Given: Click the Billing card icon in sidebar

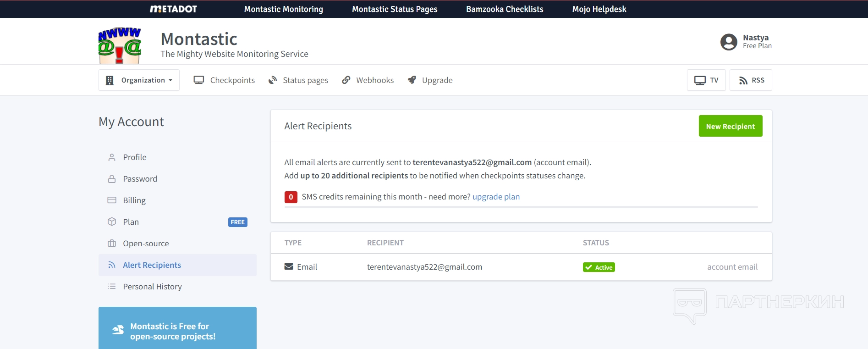Looking at the screenshot, I should click(x=112, y=200).
